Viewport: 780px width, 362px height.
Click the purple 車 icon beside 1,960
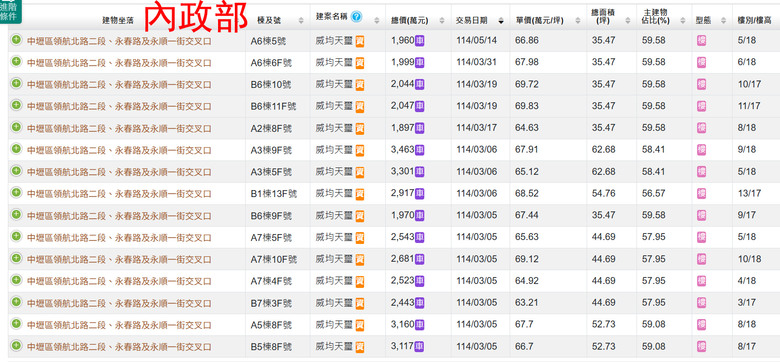[419, 40]
